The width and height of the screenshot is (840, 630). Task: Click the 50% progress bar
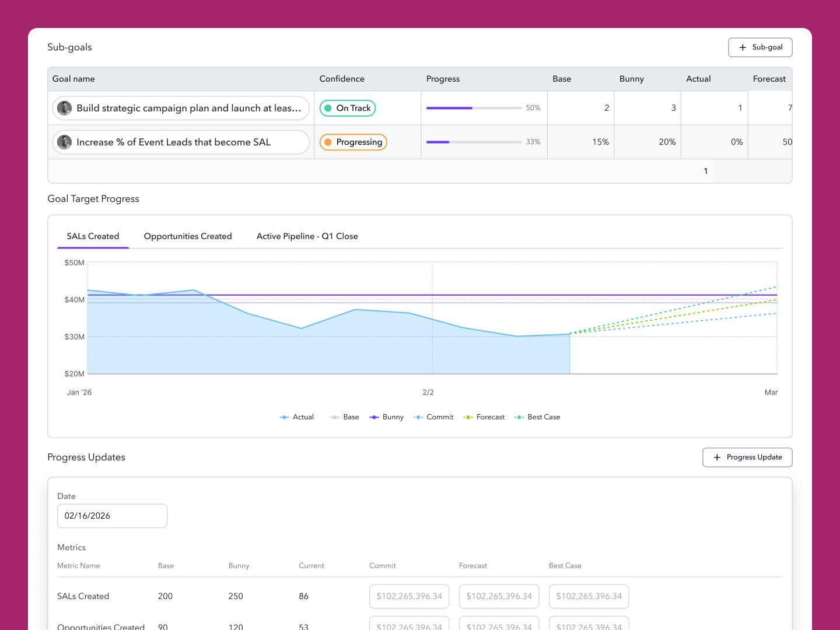(x=474, y=108)
